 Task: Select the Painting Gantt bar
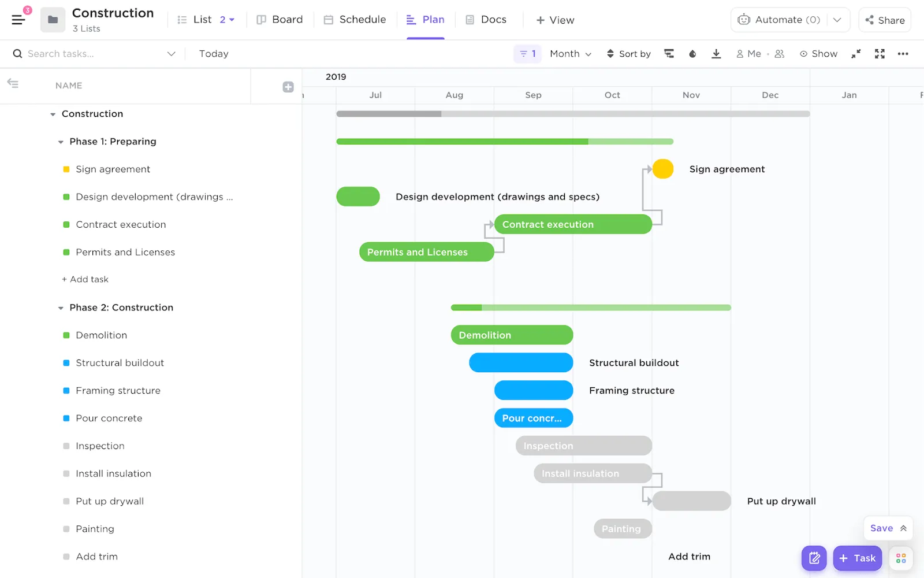(x=623, y=529)
